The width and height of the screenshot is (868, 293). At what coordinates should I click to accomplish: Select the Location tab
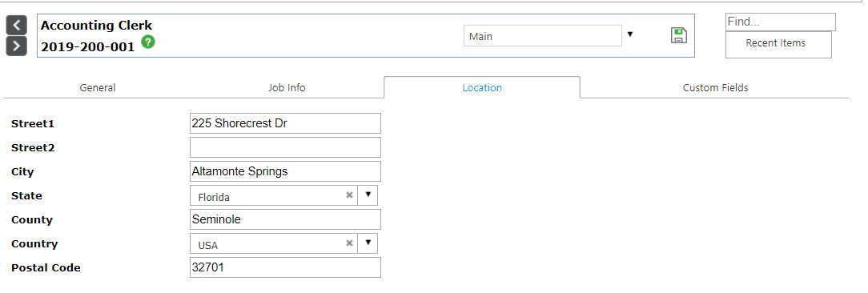tap(482, 87)
